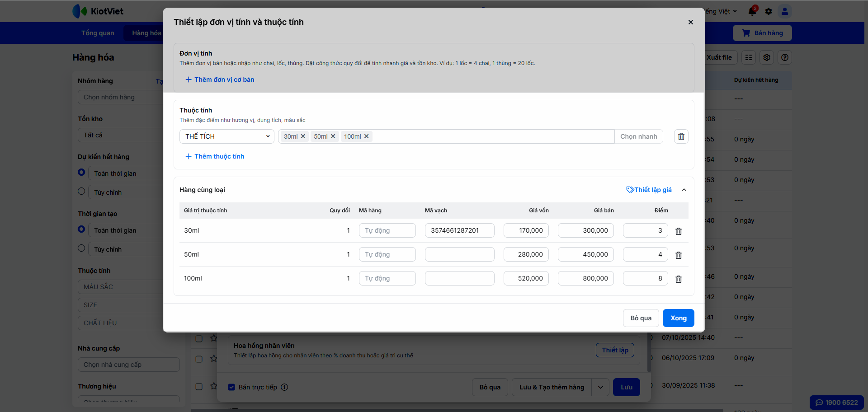
Task: Click Thêm thuộc tính link
Action: tap(215, 156)
